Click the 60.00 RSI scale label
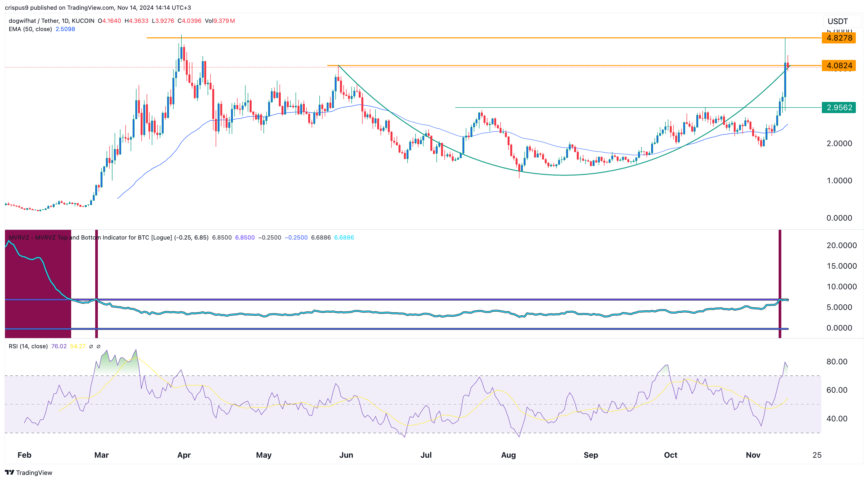This screenshot has height=481, width=868. [837, 390]
